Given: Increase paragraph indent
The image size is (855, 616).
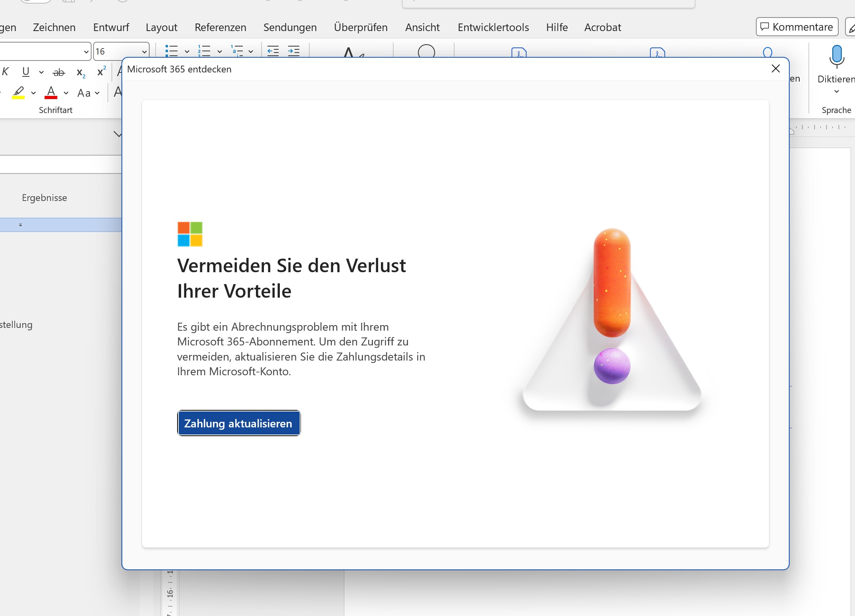Looking at the screenshot, I should tap(294, 51).
